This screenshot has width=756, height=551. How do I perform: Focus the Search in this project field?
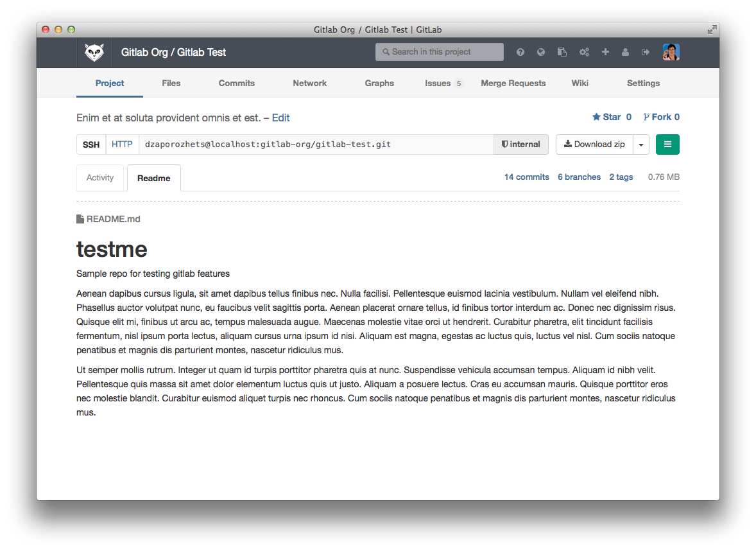point(440,52)
